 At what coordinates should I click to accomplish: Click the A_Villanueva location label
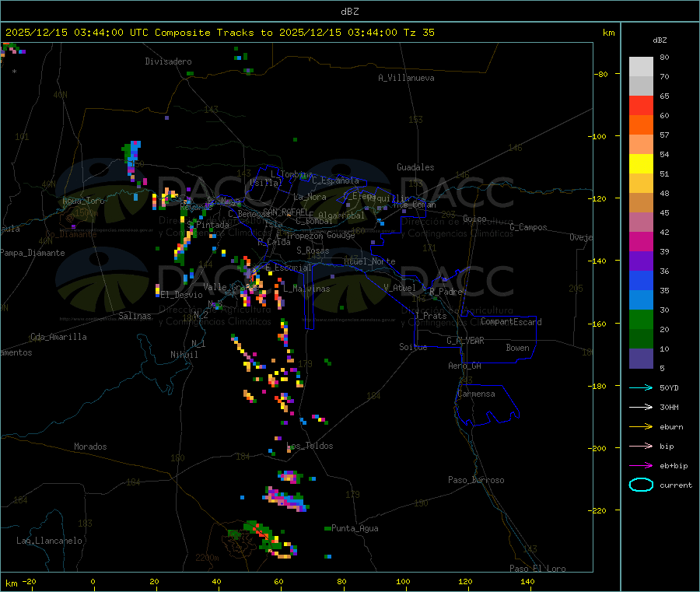pyautogui.click(x=406, y=78)
